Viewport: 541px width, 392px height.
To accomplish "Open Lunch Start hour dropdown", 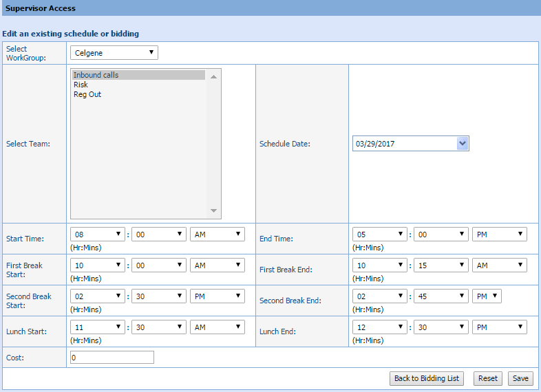I will point(98,327).
